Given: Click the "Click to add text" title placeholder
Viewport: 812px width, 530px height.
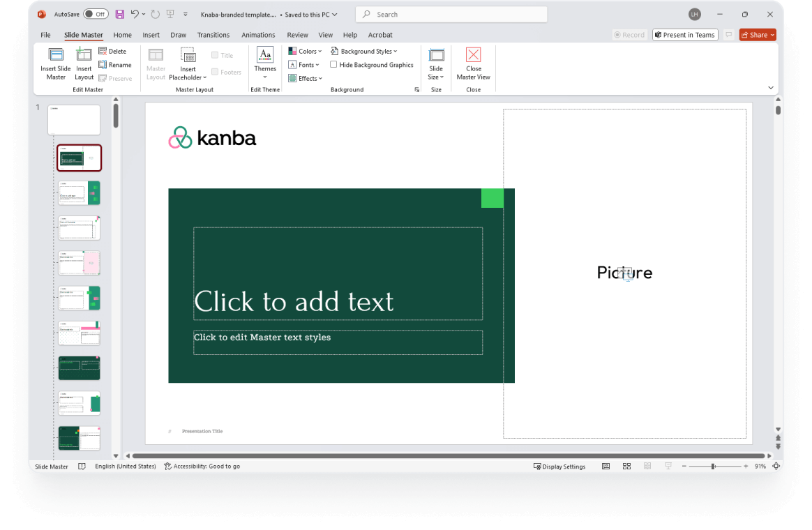Looking at the screenshot, I should 338,273.
